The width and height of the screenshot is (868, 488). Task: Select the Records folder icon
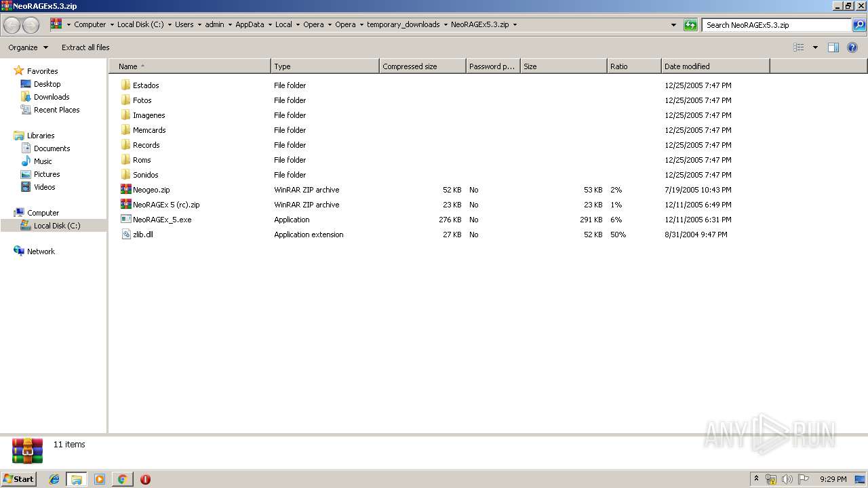[x=125, y=145]
